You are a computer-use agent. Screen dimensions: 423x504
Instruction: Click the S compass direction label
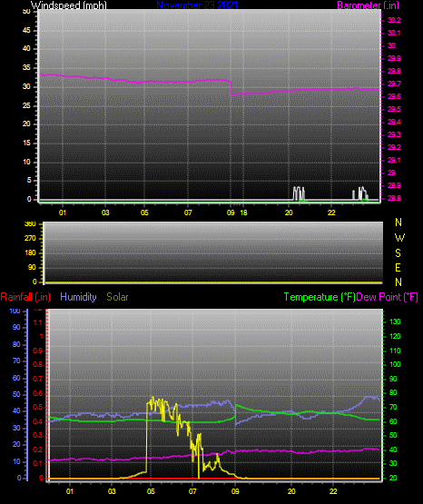coord(398,253)
